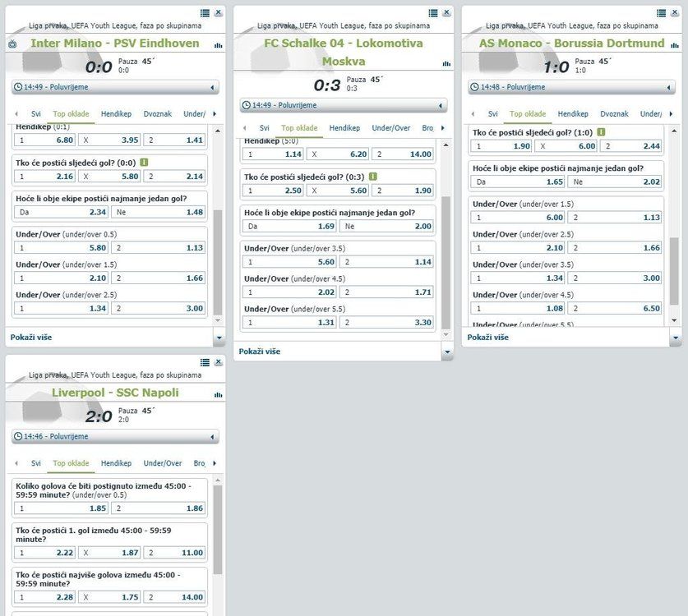Viewport: 688px width, 616px height.
Task: Open statistics icon for Inter Milano match
Action: coord(218,45)
